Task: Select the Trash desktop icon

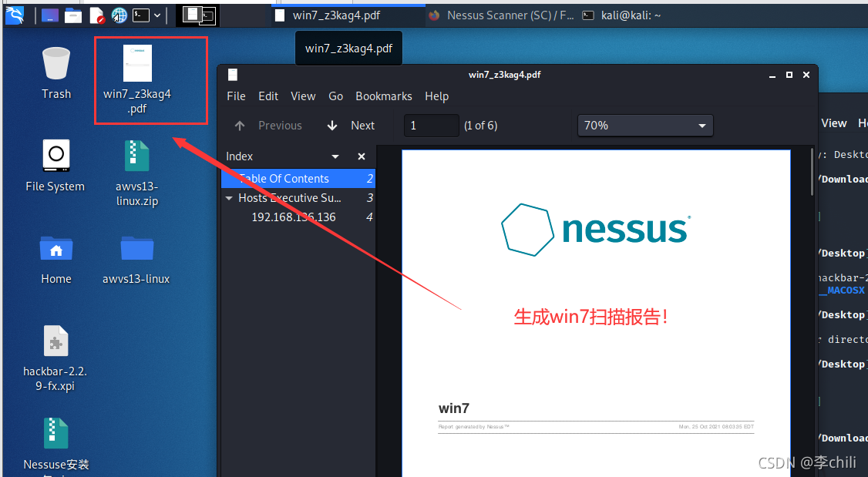Action: [x=56, y=73]
